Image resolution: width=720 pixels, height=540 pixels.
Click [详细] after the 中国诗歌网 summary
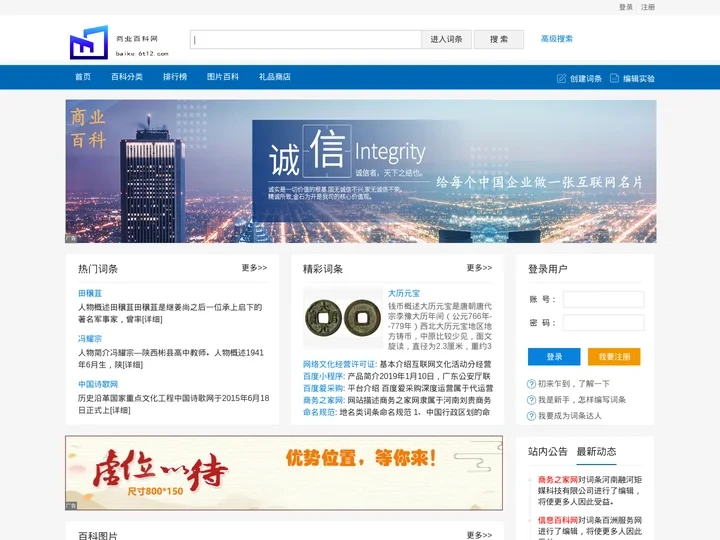point(120,410)
